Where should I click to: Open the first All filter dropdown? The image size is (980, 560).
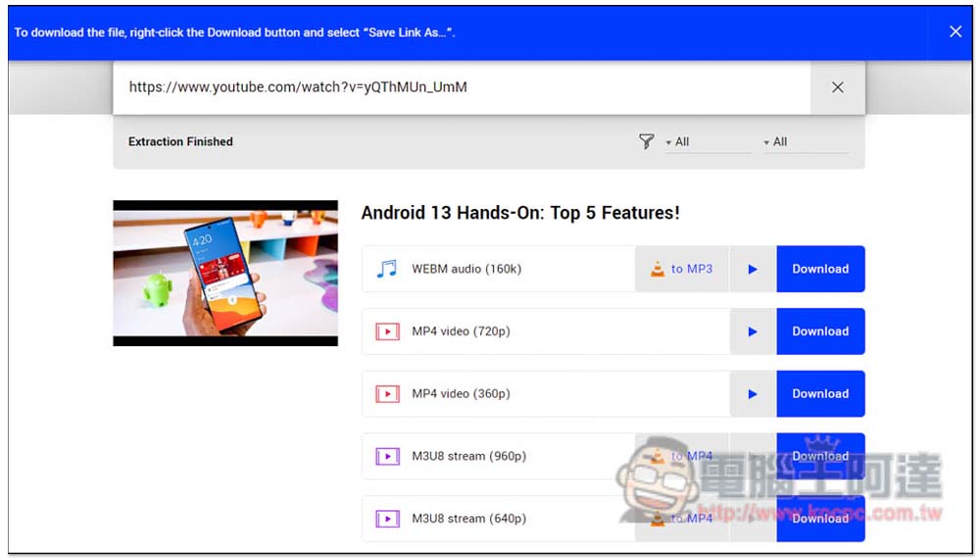click(706, 142)
